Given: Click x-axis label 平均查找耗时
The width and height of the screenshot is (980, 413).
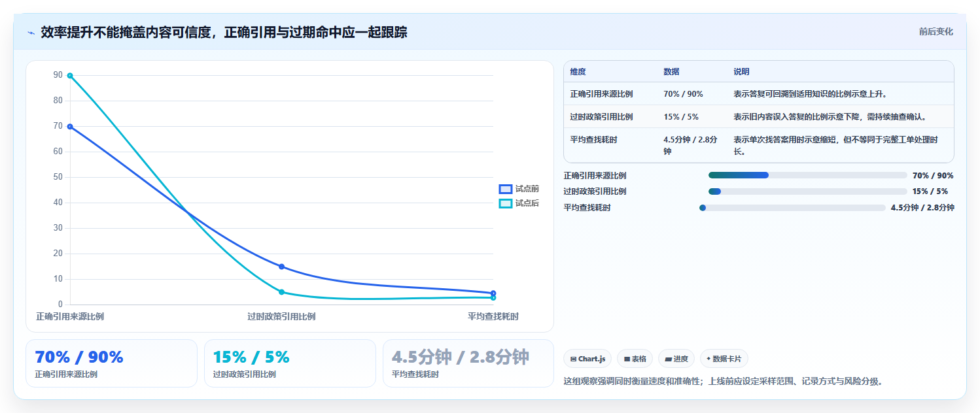Looking at the screenshot, I should coord(493,316).
